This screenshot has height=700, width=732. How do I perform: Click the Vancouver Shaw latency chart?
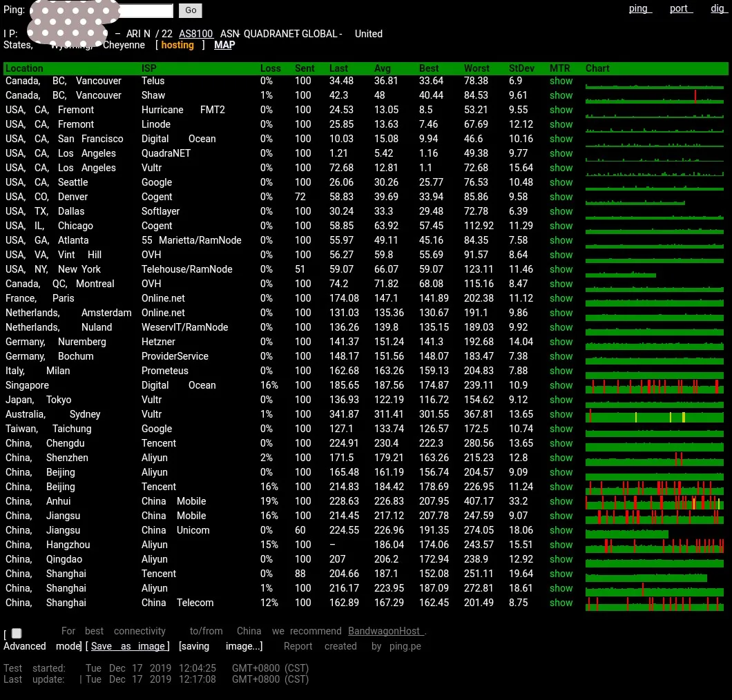(655, 96)
